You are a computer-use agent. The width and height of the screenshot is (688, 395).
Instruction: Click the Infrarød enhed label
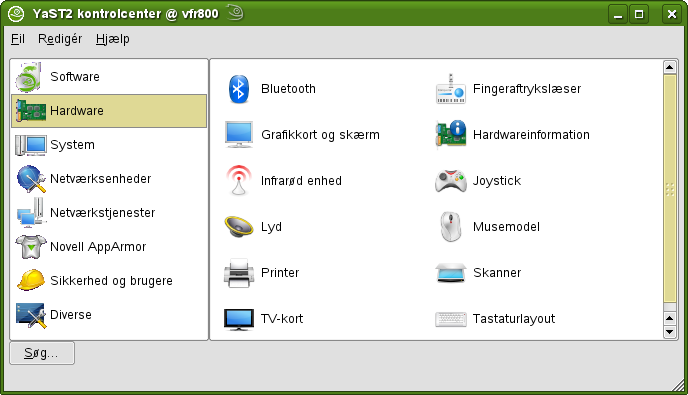(x=301, y=180)
